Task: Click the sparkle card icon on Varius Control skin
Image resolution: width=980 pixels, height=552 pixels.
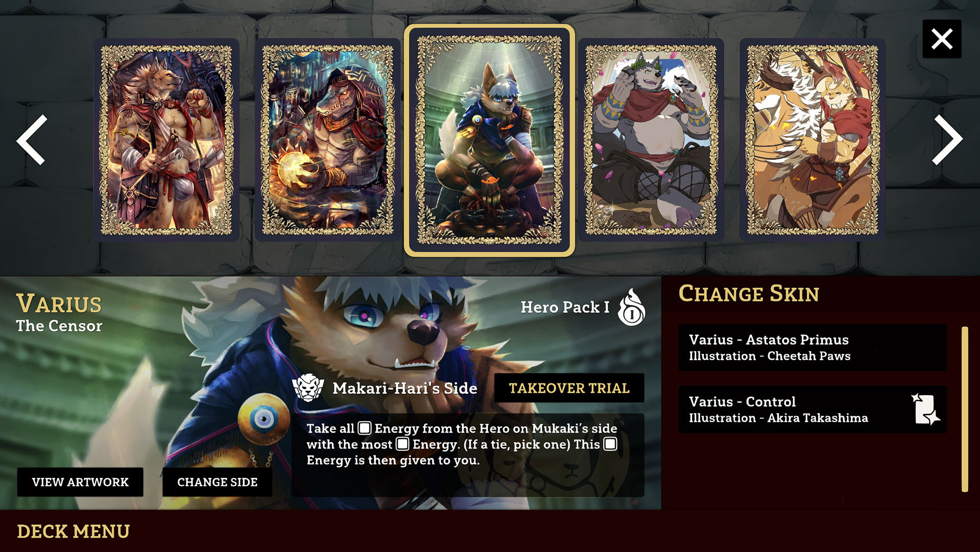Action: (925, 409)
